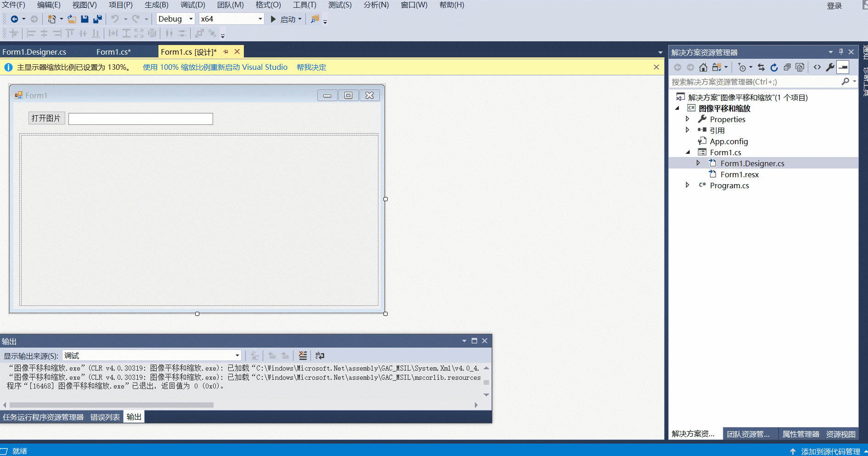Switch to the Form1.cs* code tab
The width and height of the screenshot is (868, 456).
113,52
